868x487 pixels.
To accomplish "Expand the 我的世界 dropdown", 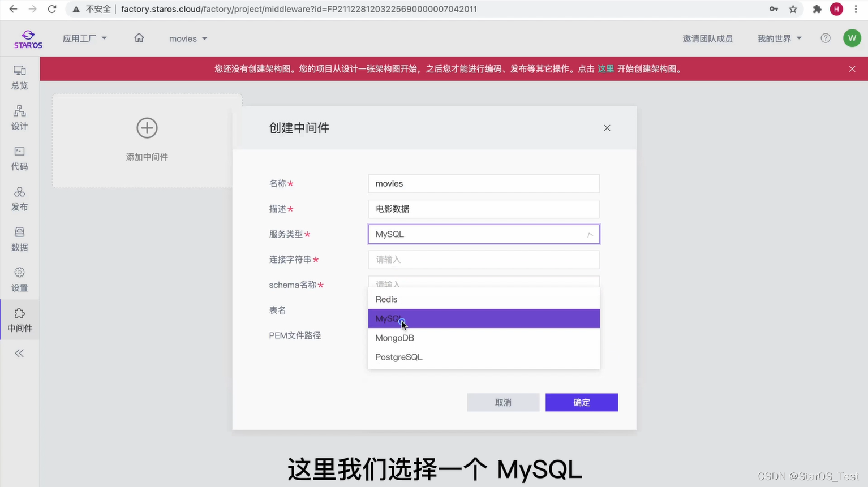I will click(779, 38).
